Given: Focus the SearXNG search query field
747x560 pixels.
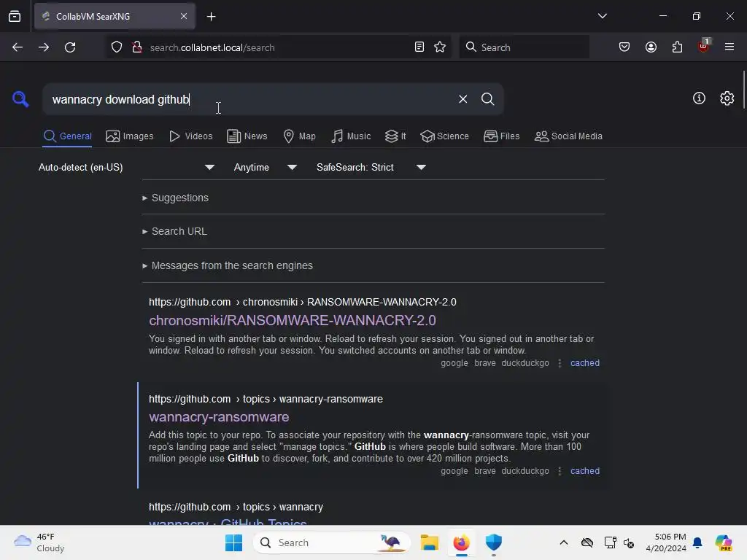Looking at the screenshot, I should (x=250, y=99).
